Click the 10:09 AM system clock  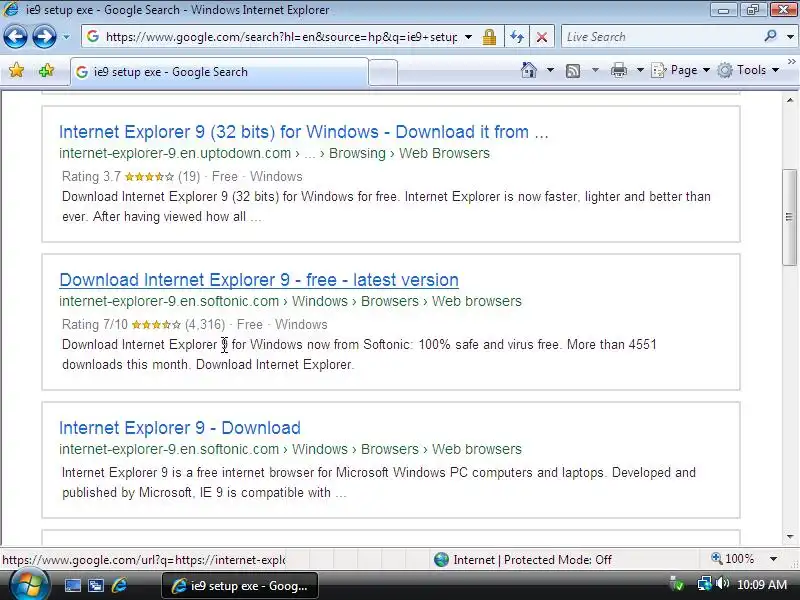(x=762, y=584)
